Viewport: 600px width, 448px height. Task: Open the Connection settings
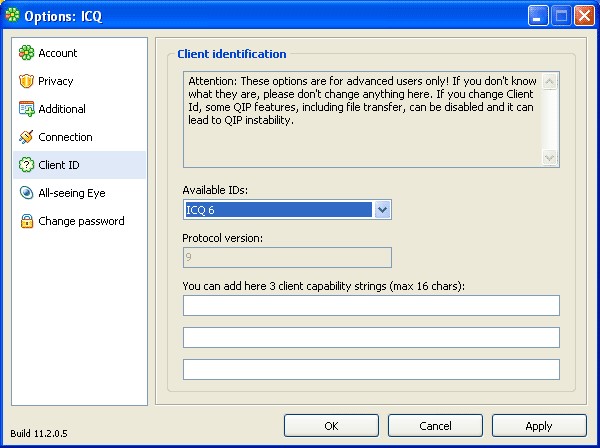point(80,137)
